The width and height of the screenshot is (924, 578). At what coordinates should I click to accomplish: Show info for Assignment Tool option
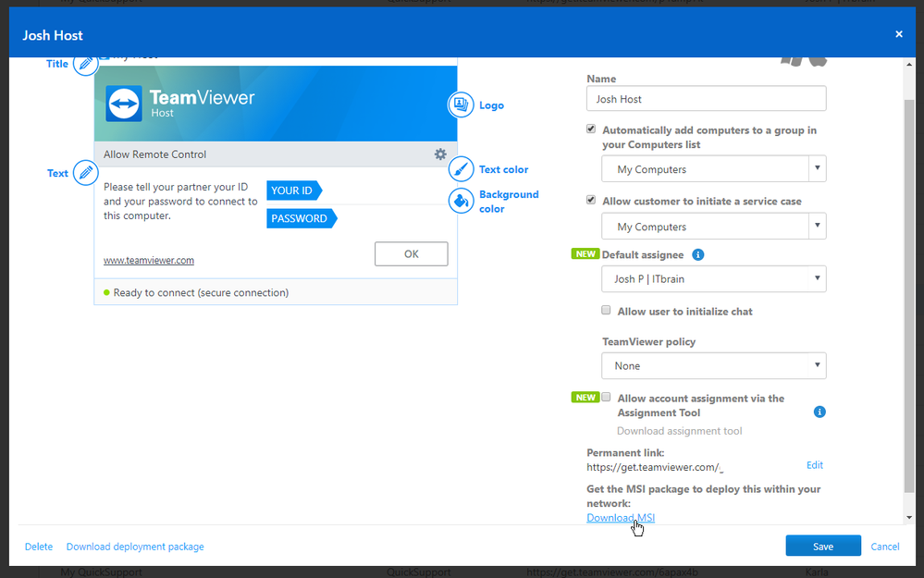[819, 412]
